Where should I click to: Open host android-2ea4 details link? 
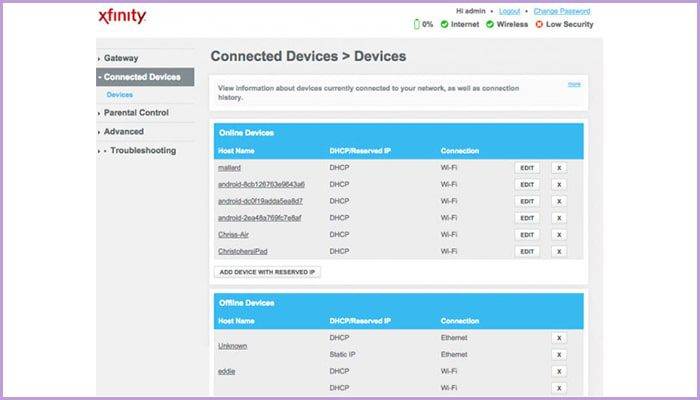(259, 218)
